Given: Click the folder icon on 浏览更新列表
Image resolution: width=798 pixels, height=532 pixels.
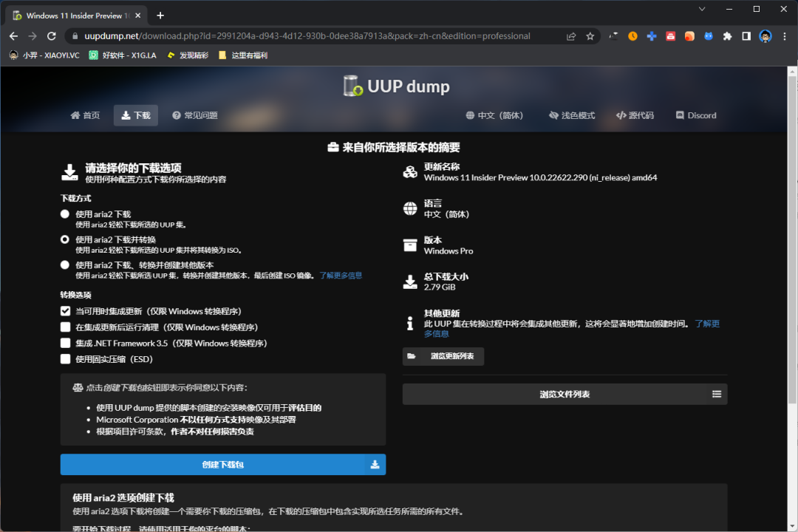Looking at the screenshot, I should click(x=412, y=356).
